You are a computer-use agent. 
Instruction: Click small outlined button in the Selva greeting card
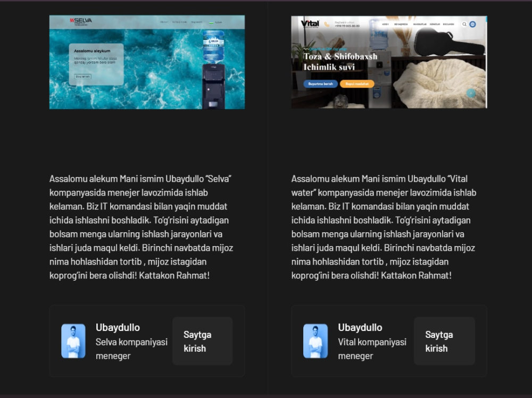click(x=83, y=77)
